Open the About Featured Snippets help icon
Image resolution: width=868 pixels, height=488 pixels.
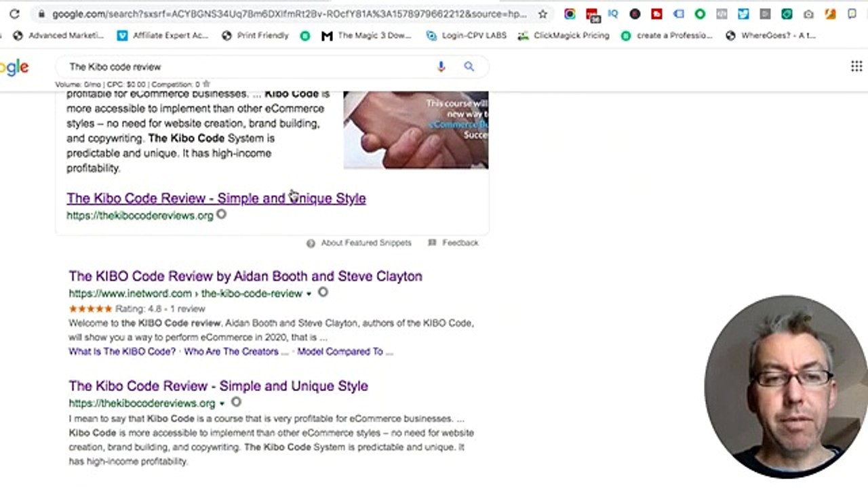tap(311, 243)
